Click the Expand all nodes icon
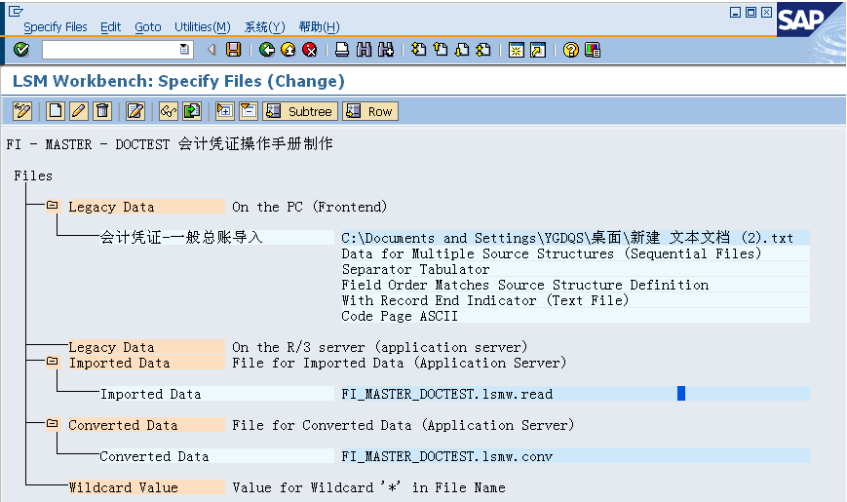This screenshot has width=847, height=502. 225,111
